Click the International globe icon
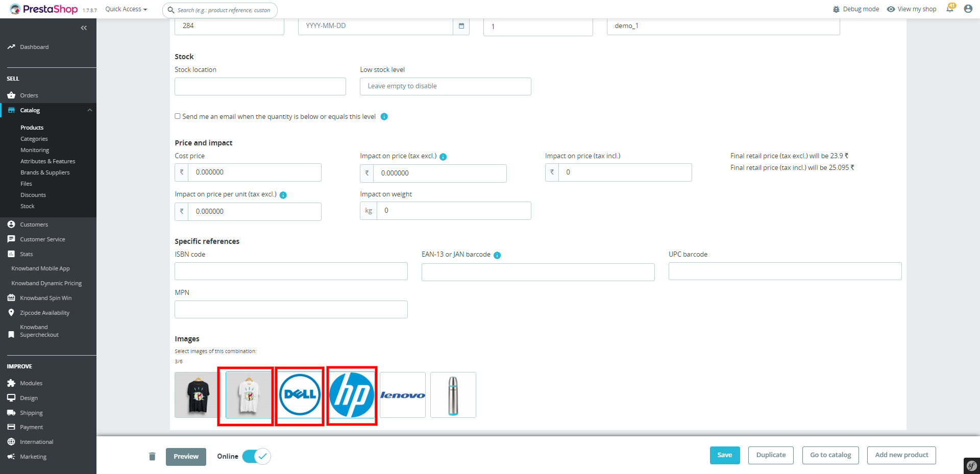 pos(11,442)
